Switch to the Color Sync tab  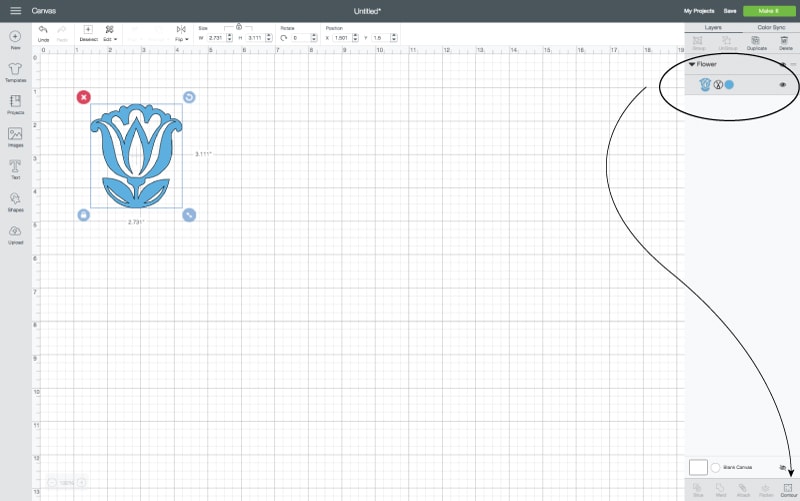[771, 28]
